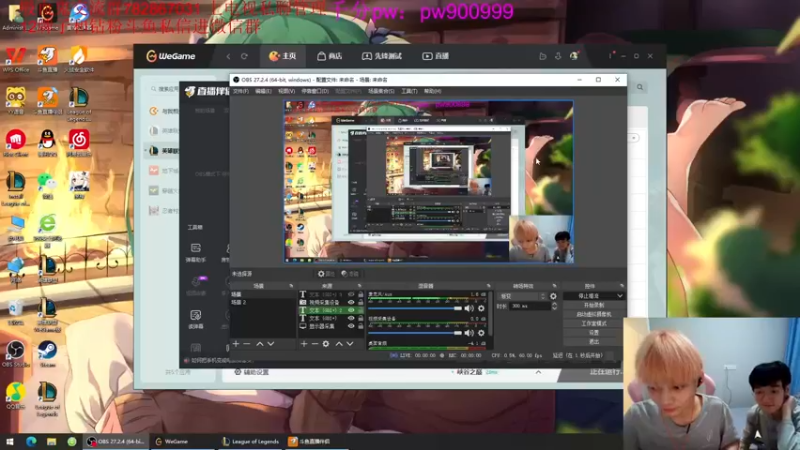Switch to WeGame Store (商店) tab
Viewport: 800px width, 450px height.
point(330,56)
